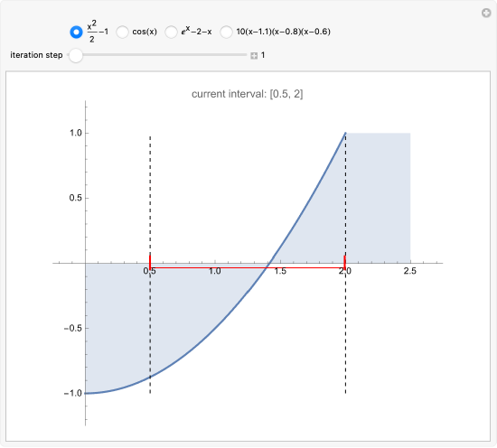Select the x²/2−1 function radio button
Viewport: 497px width, 448px height.
pyautogui.click(x=76, y=32)
